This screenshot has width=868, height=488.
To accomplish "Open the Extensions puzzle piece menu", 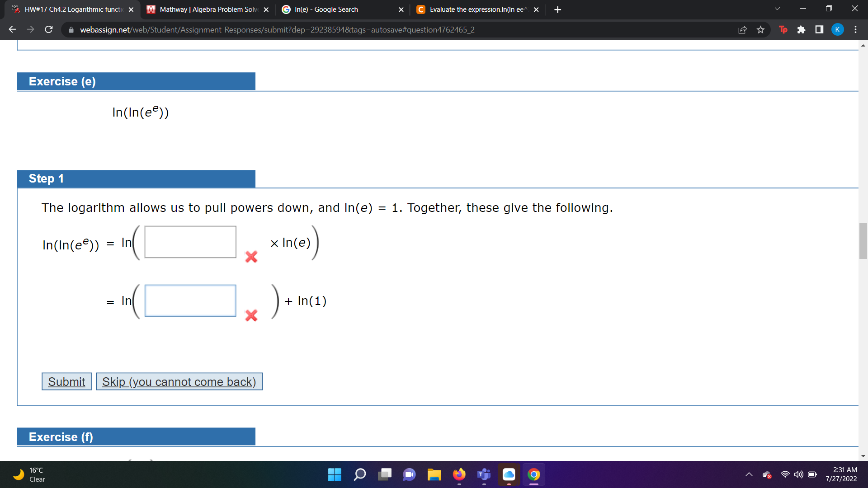I will pyautogui.click(x=802, y=29).
